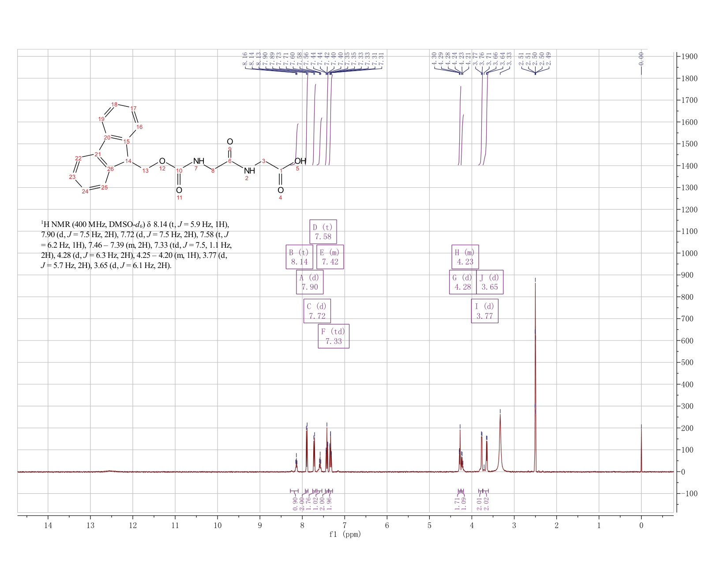Click oxygen atom labeled 12 in structure
The width and height of the screenshot is (728, 563).
[x=162, y=161]
